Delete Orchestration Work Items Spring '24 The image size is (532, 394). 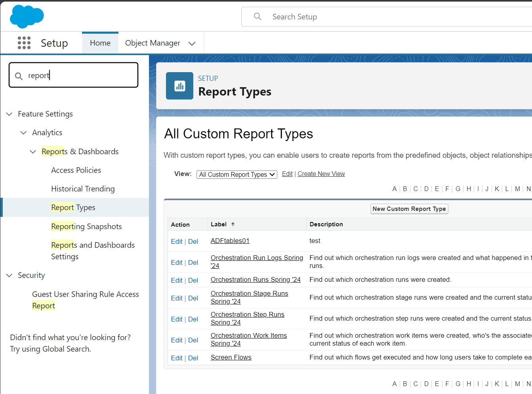(x=193, y=340)
